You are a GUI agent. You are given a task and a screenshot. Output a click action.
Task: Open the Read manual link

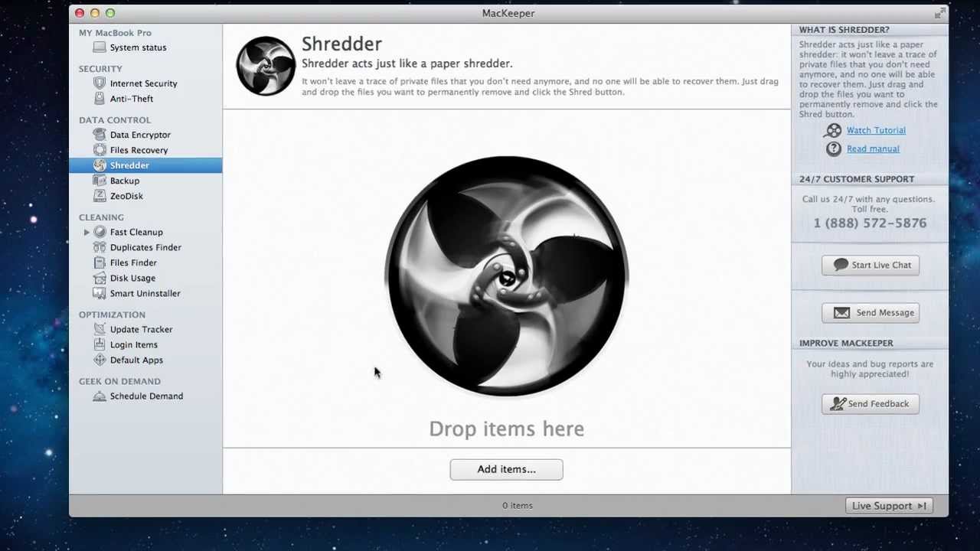[x=873, y=149]
